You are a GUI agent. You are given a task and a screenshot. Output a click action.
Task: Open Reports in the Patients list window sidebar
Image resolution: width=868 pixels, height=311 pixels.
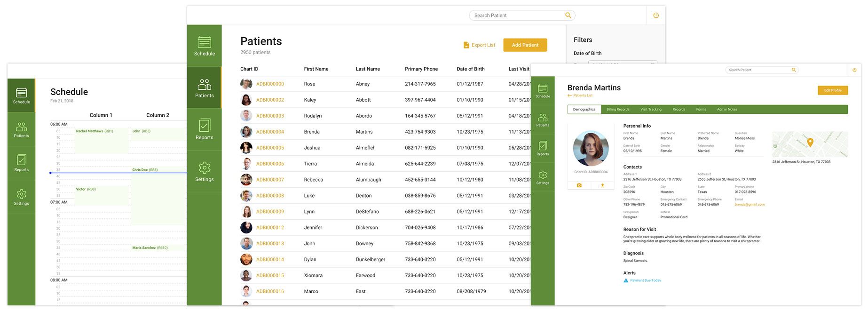point(204,129)
